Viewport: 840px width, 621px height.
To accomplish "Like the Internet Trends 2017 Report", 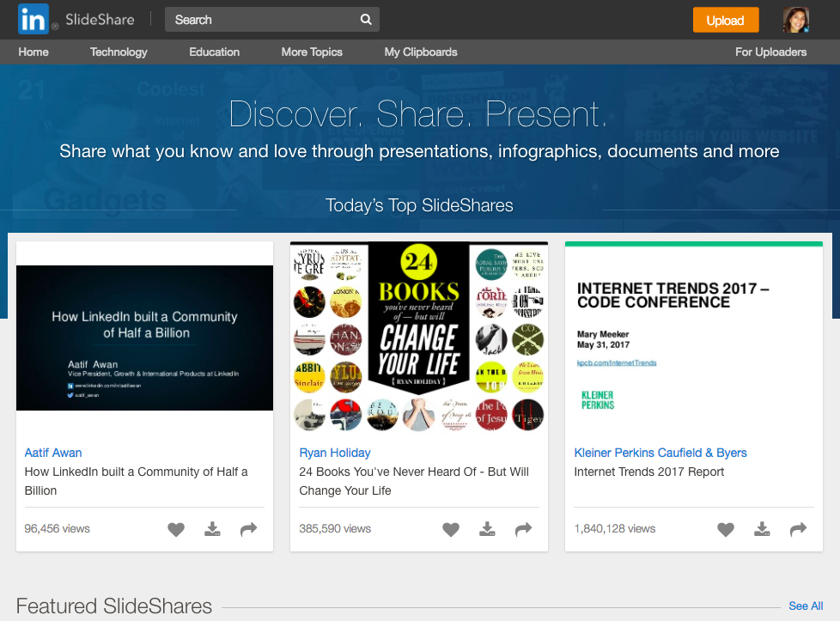I will click(x=726, y=529).
